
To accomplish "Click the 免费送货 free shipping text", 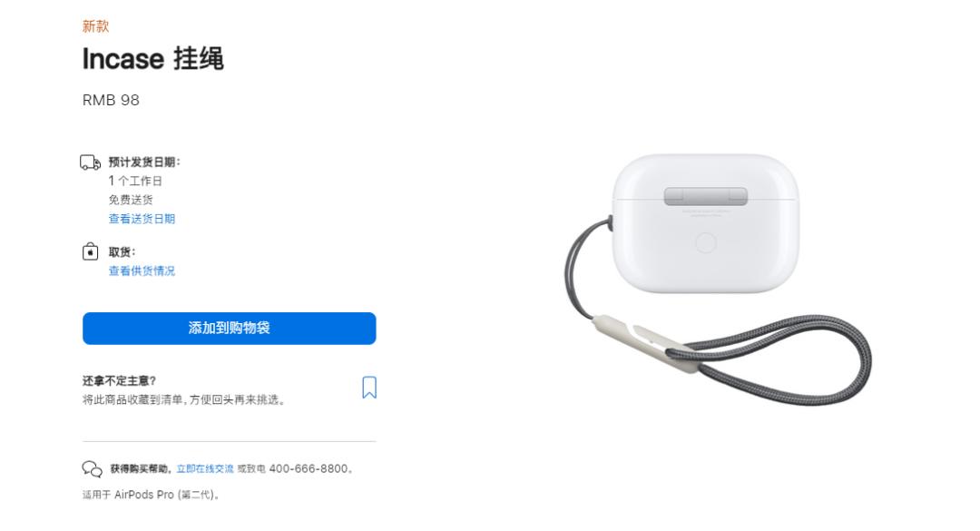I will 131,200.
